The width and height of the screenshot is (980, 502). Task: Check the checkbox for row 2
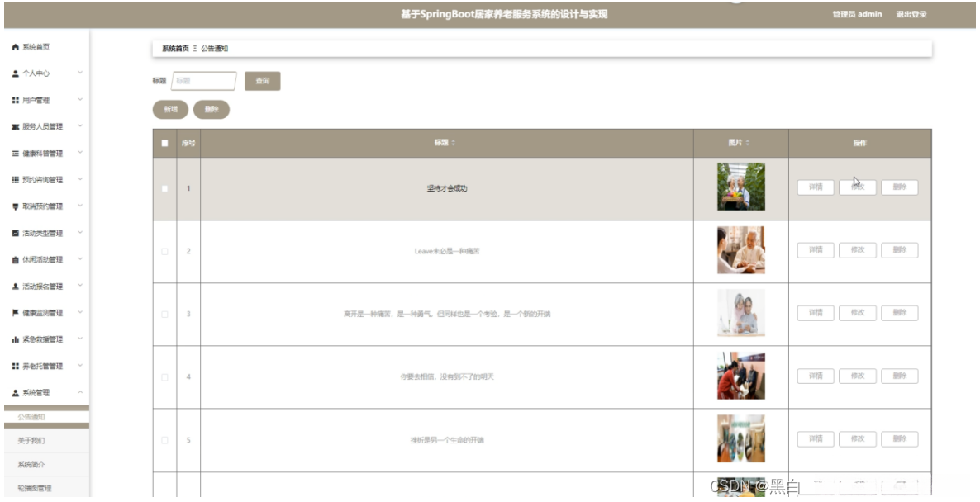coord(165,252)
